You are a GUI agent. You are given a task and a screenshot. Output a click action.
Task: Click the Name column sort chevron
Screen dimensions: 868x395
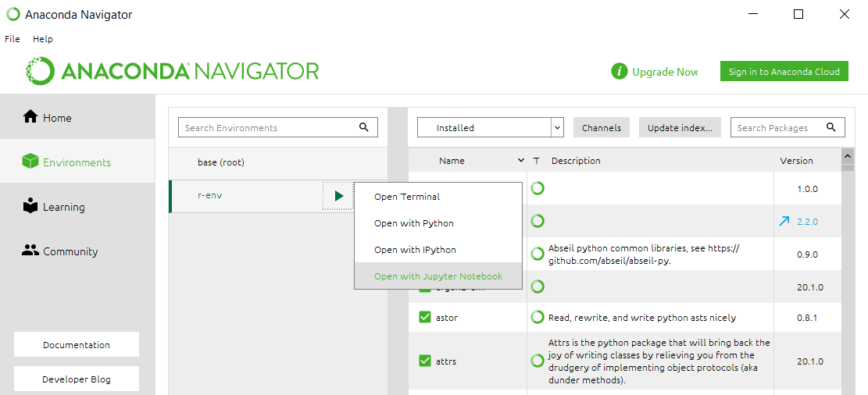coord(520,161)
